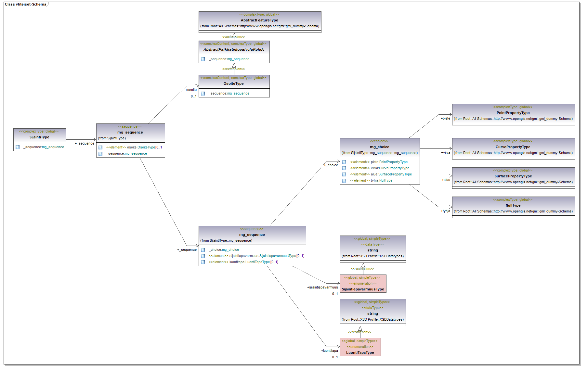Select the icon beside alue:SurfacePropertyType
The image size is (588, 371).
pos(344,174)
